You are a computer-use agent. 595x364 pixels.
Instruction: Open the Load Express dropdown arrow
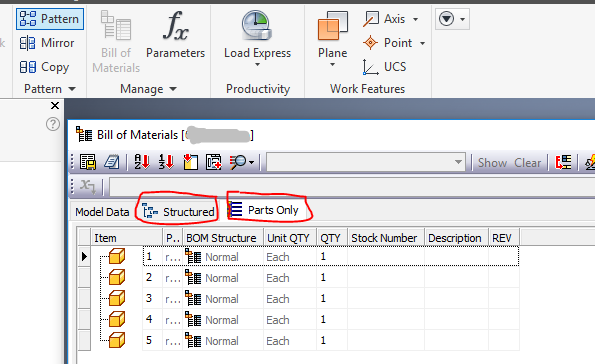click(258, 65)
